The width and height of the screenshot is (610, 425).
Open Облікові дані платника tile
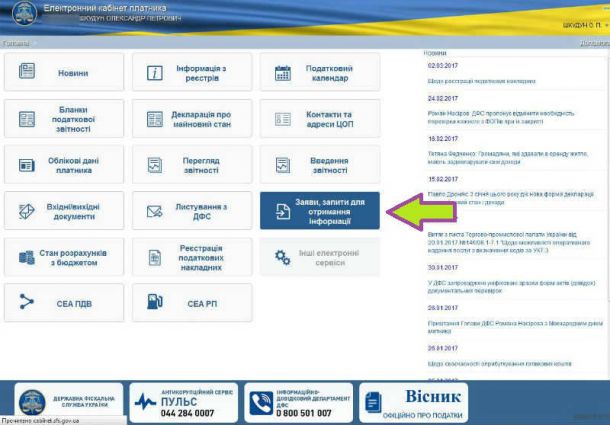coord(64,165)
